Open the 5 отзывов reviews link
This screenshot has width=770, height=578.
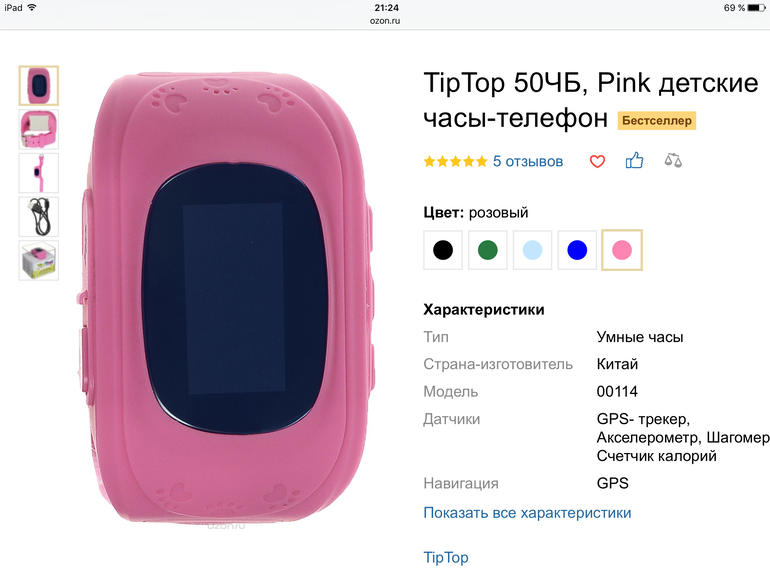click(x=528, y=161)
